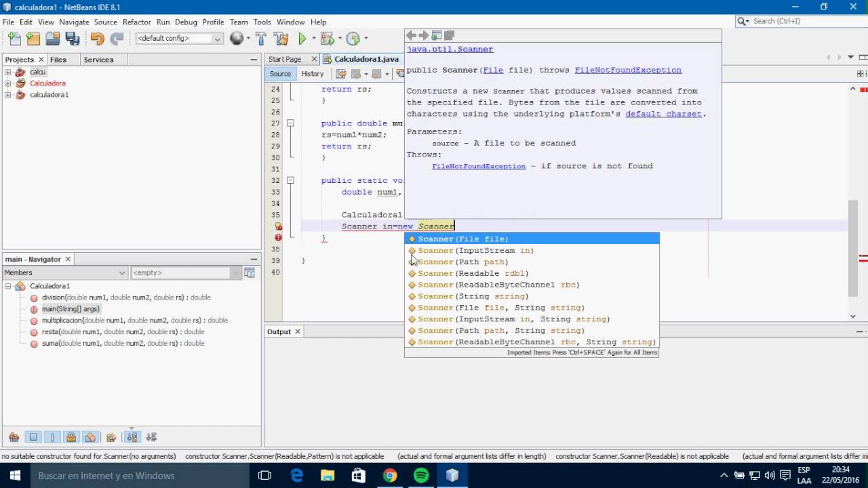
Task: Toggle Show Non-Public Members lock filter
Action: [x=71, y=437]
